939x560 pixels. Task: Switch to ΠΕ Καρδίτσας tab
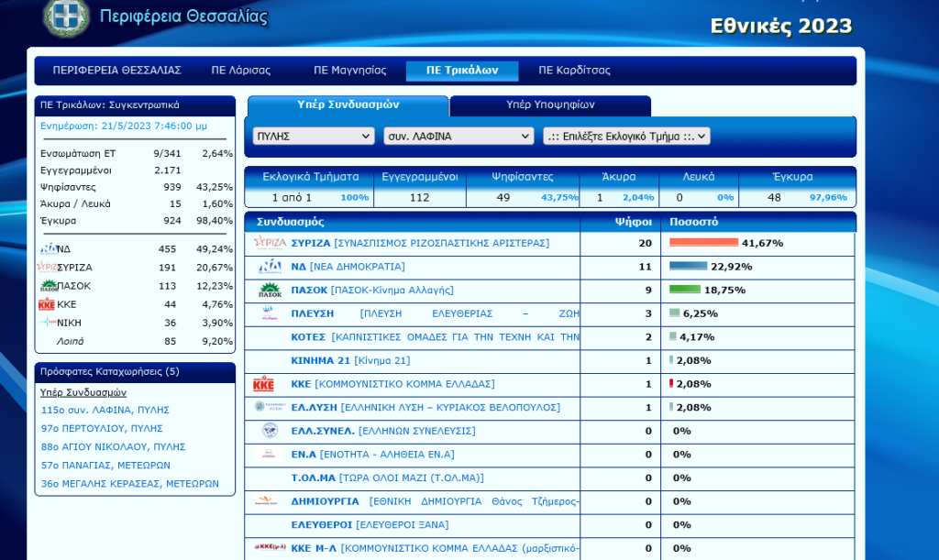pyautogui.click(x=574, y=70)
